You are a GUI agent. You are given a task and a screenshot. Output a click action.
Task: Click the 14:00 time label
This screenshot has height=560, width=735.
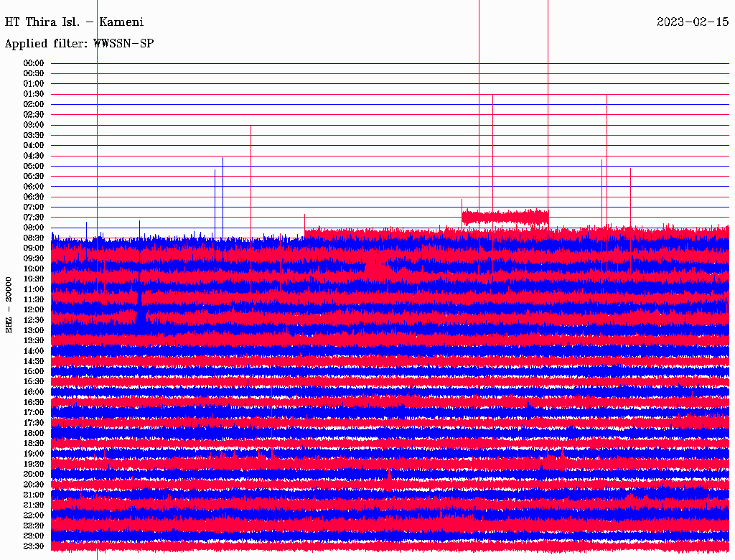point(34,351)
